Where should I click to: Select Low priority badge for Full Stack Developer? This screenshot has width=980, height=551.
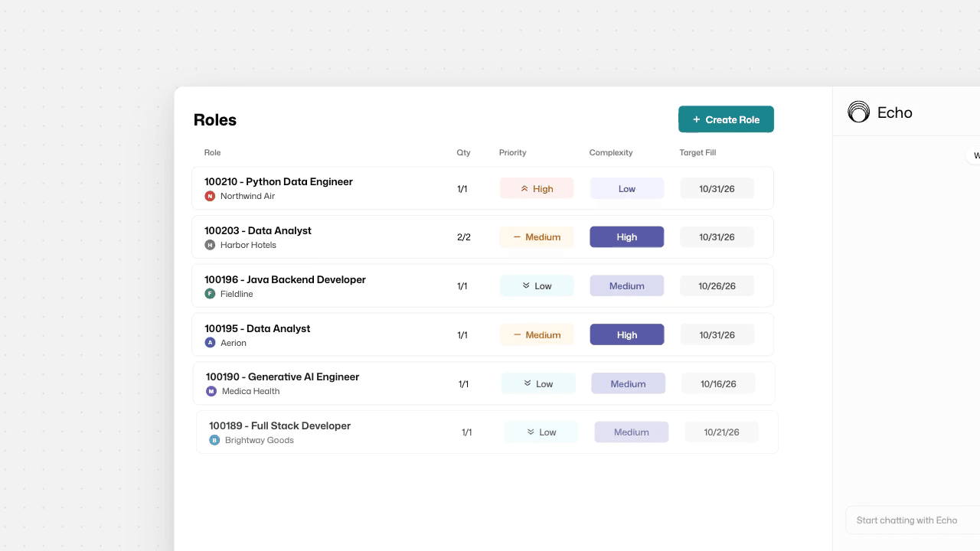tap(541, 432)
